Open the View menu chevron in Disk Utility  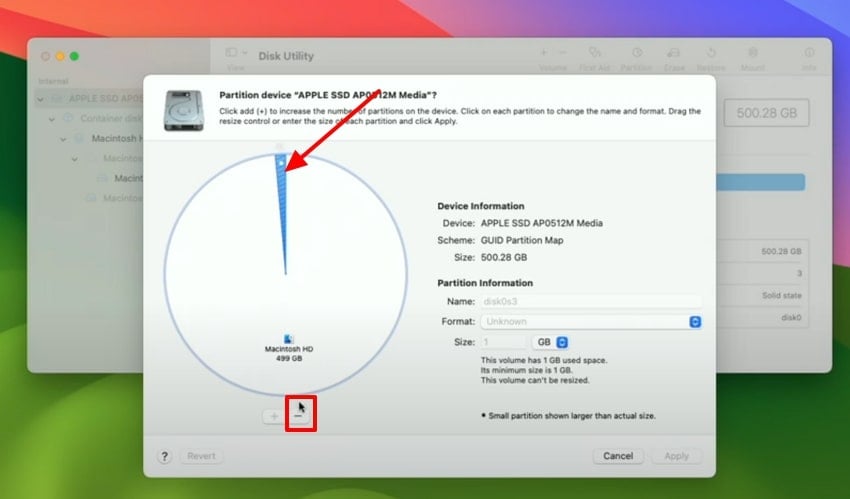[x=245, y=53]
